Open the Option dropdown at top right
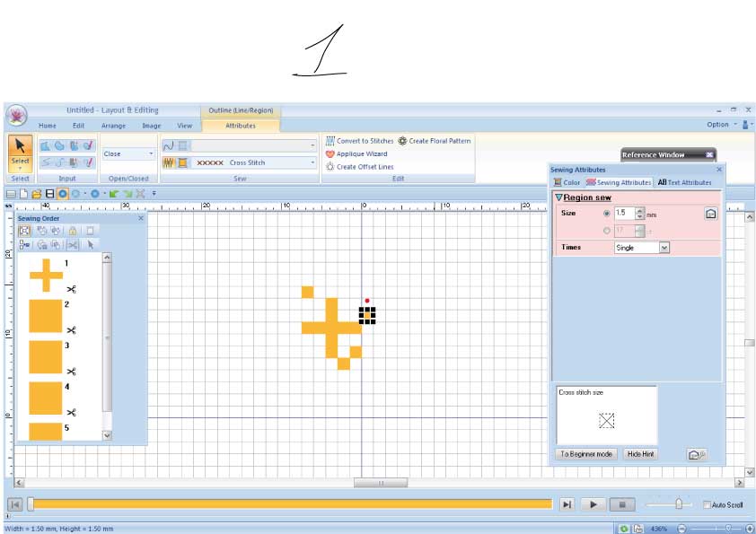This screenshot has width=756, height=534. [722, 125]
